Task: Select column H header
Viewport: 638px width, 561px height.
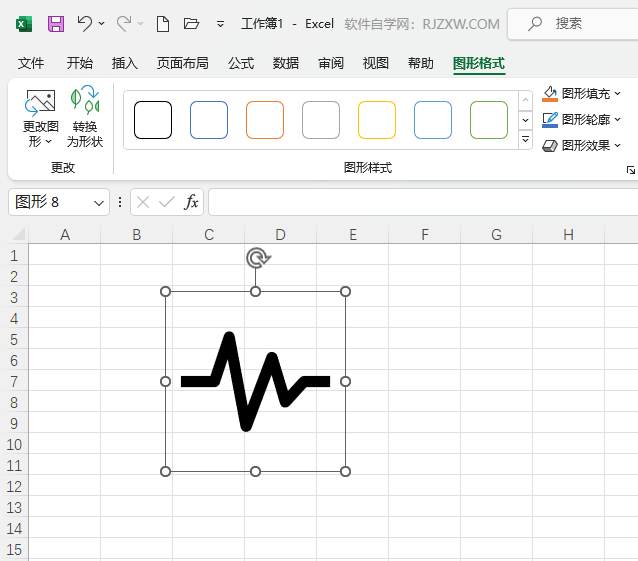Action: click(568, 235)
